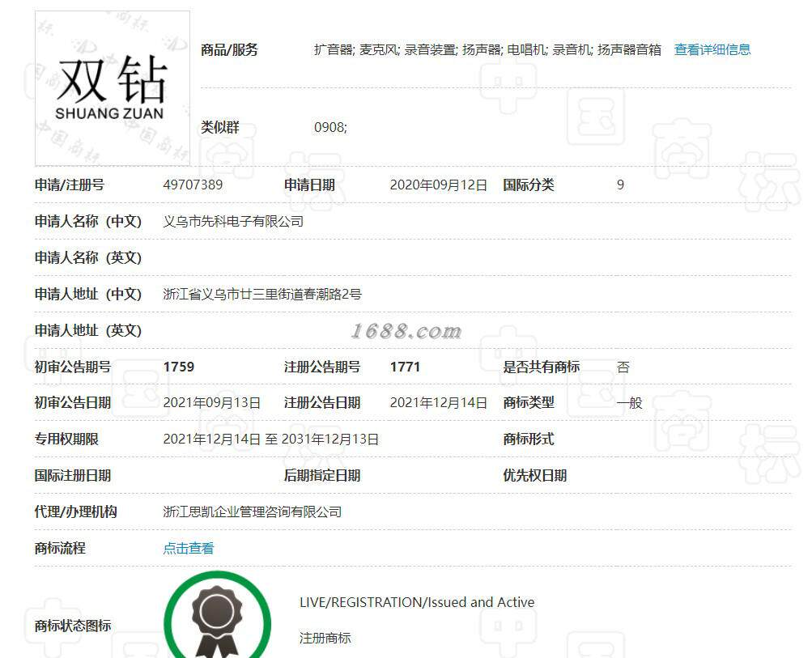Viewport: 812px width, 658px height.
Task: Open the 查看详细信息 link for goods and services
Action: click(x=712, y=49)
